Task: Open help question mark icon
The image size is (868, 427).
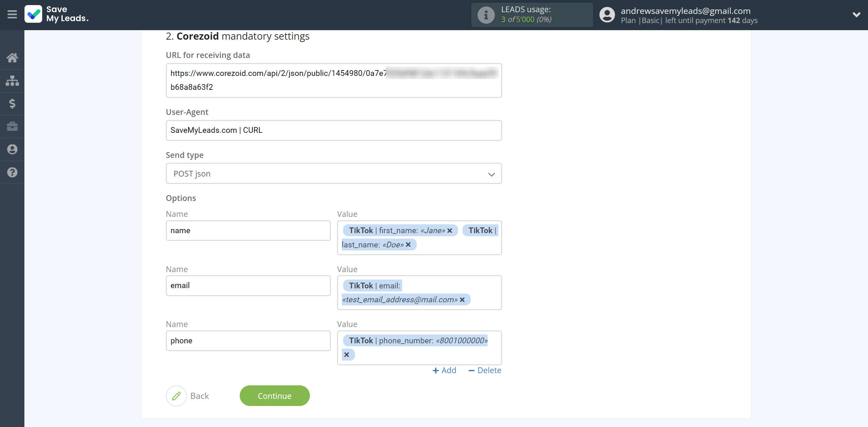Action: [12, 172]
